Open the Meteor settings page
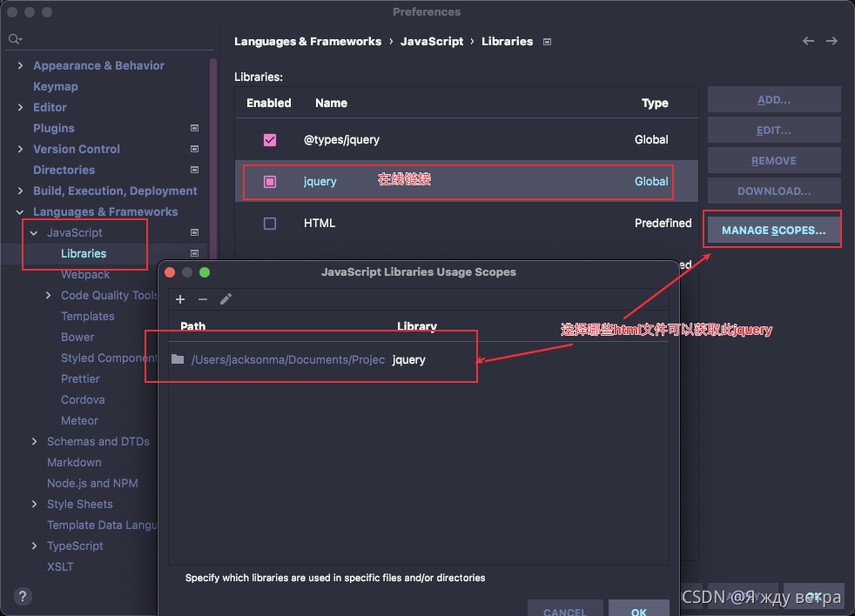 point(79,421)
